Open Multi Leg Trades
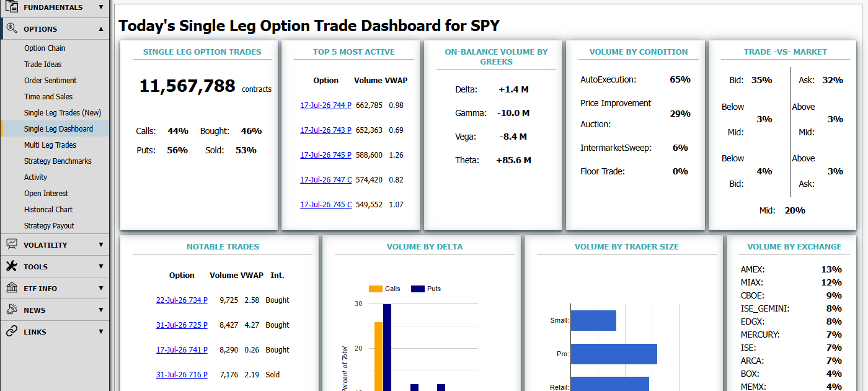The height and width of the screenshot is (391, 868). [x=50, y=145]
